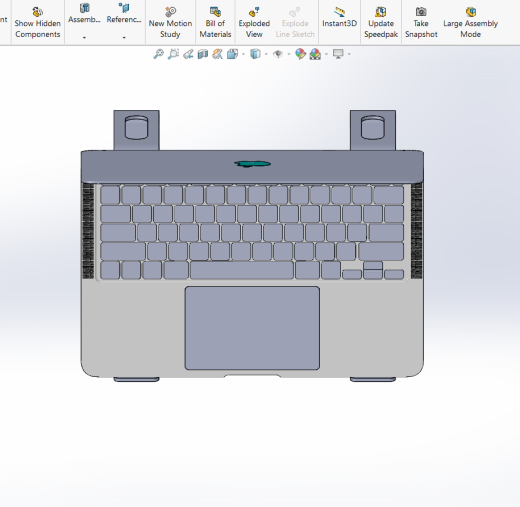The width and height of the screenshot is (520, 507).
Task: Select the trackpad on laptop model
Action: [x=252, y=328]
